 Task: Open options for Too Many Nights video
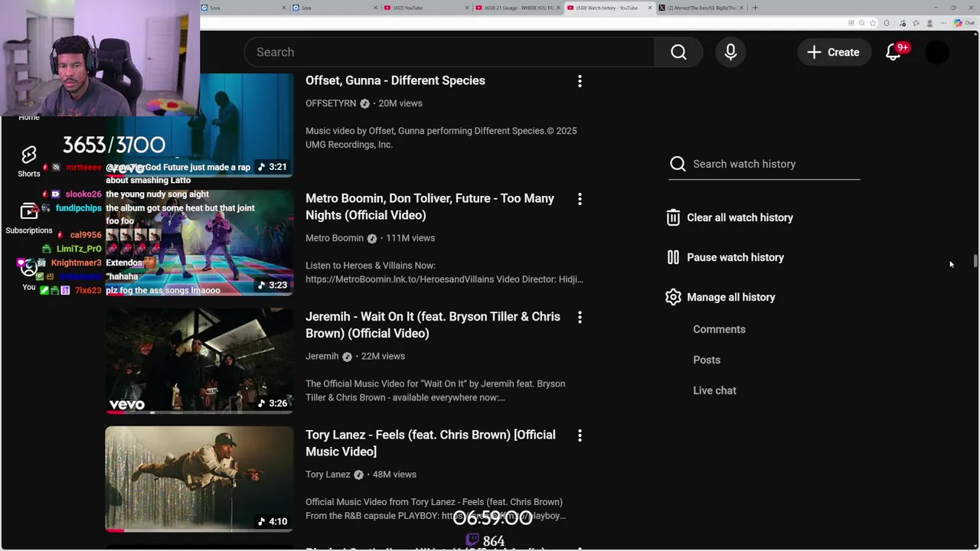click(580, 199)
